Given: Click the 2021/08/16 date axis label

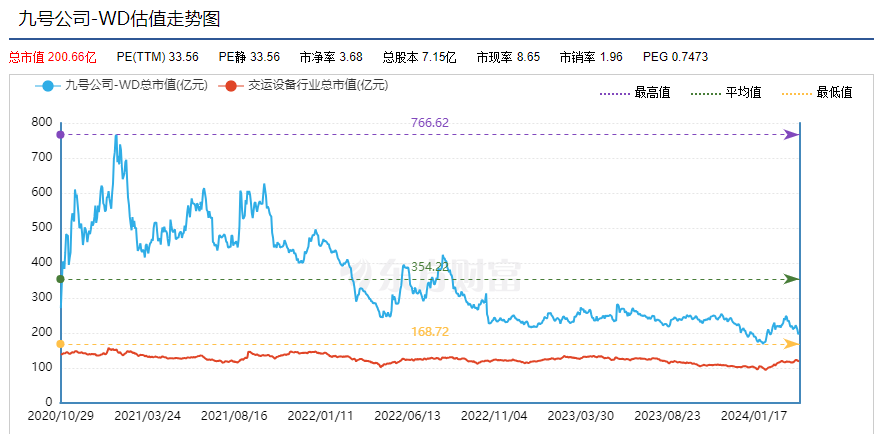Looking at the screenshot, I should pos(234,417).
